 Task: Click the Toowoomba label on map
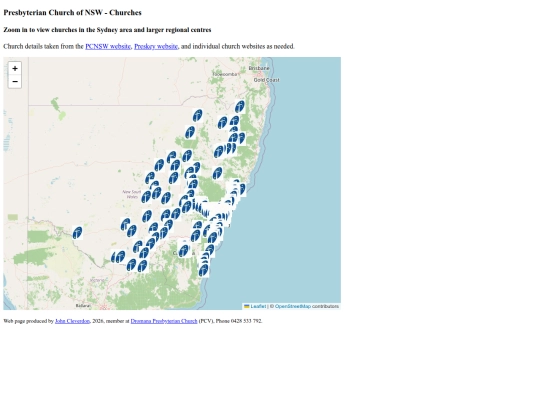pos(226,74)
